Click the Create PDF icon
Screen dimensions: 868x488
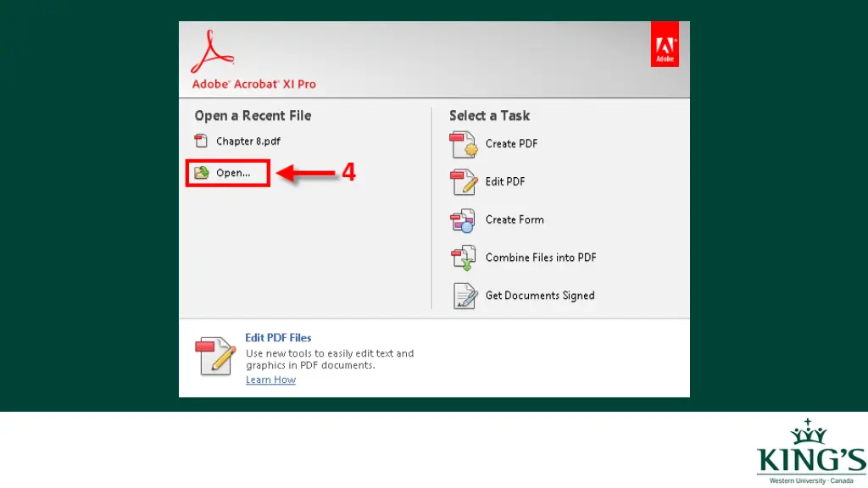pyautogui.click(x=464, y=144)
